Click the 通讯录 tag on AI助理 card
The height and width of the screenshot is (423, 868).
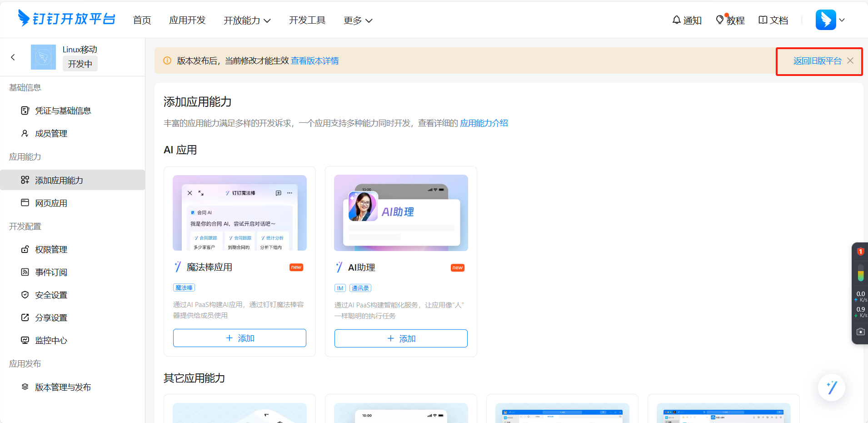click(360, 288)
